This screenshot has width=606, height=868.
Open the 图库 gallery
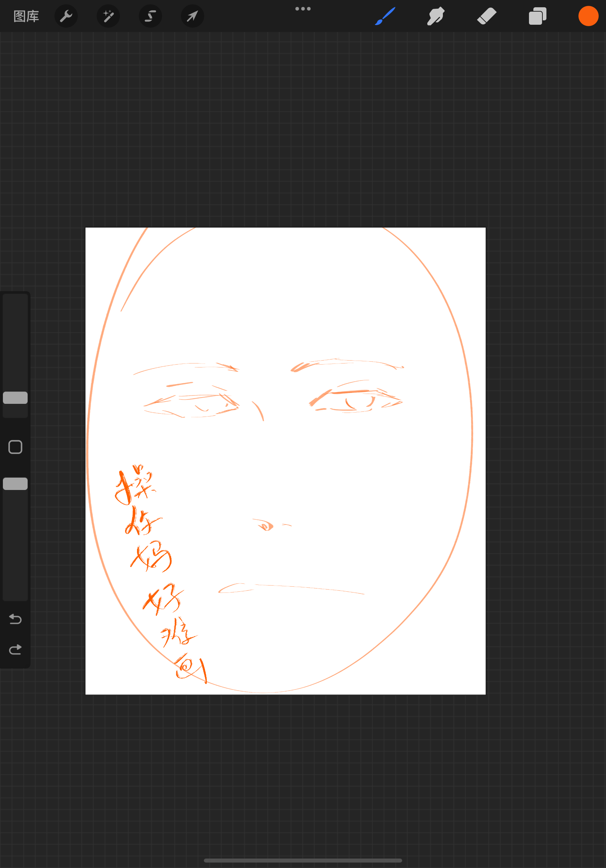tap(26, 16)
